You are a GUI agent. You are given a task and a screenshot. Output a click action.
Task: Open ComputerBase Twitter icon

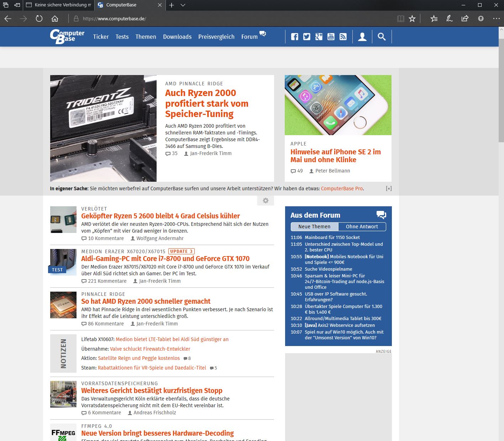307,37
